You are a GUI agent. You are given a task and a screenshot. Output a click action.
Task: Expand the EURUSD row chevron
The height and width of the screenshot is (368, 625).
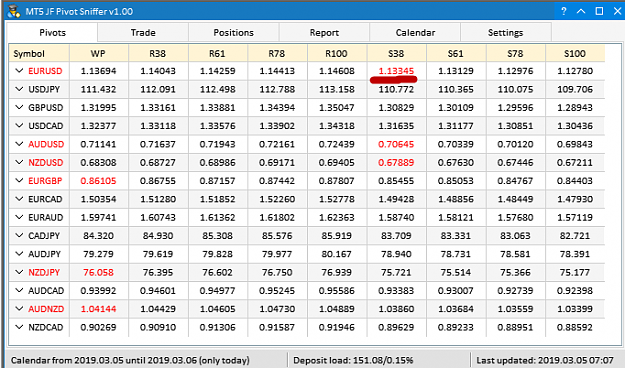(x=19, y=71)
